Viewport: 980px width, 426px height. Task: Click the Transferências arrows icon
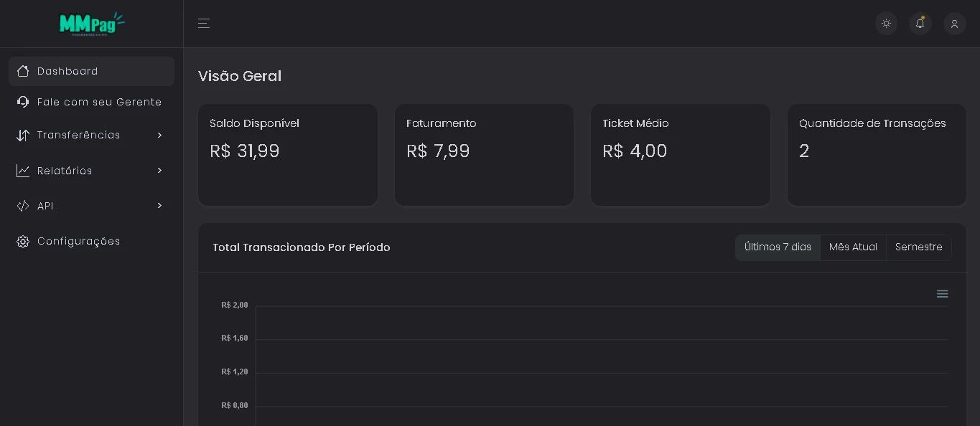point(23,136)
